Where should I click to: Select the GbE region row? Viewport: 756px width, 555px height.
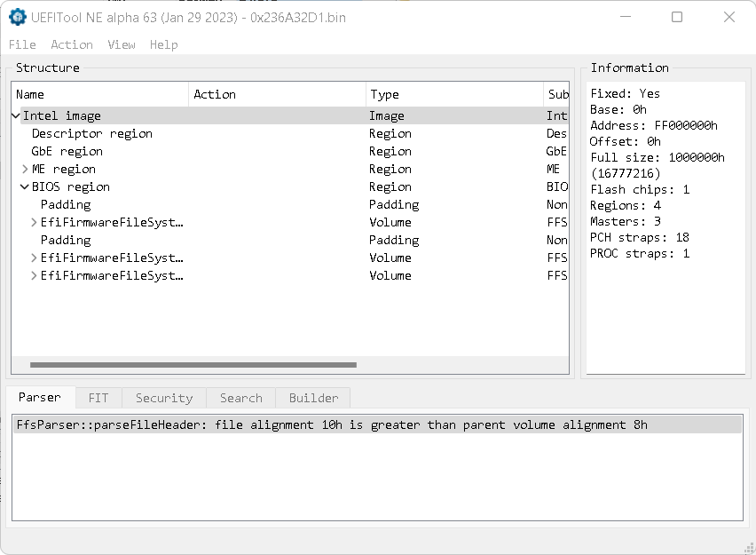67,151
